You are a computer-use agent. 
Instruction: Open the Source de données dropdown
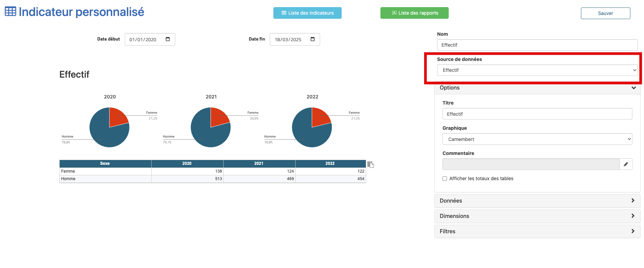tap(537, 70)
